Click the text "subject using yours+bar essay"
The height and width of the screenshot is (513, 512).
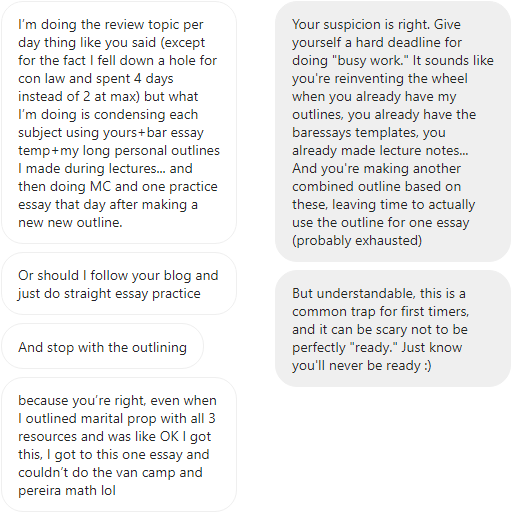(x=111, y=133)
